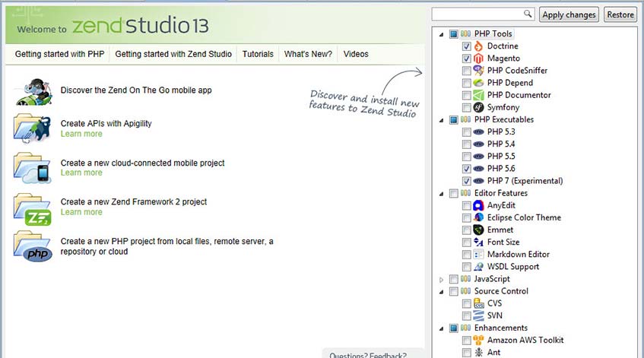Click the cloud-connected mobile project icon
Screen dimensions: 644x358
[x=33, y=167]
